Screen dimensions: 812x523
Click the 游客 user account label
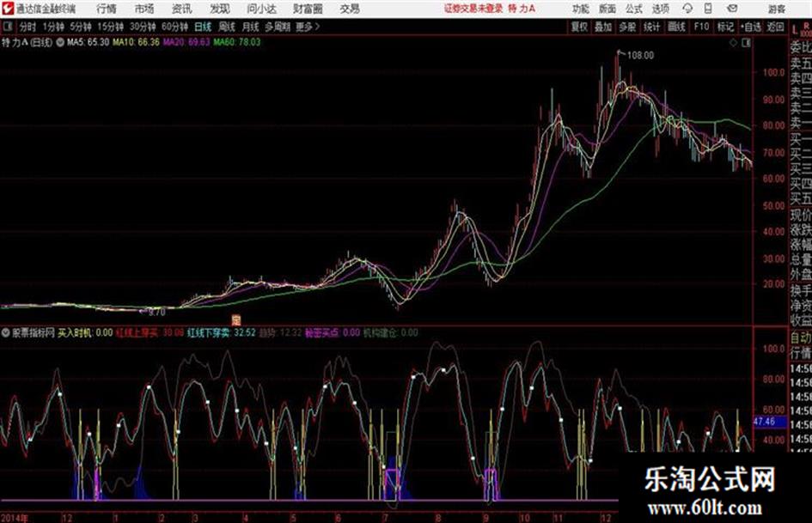coord(776,9)
